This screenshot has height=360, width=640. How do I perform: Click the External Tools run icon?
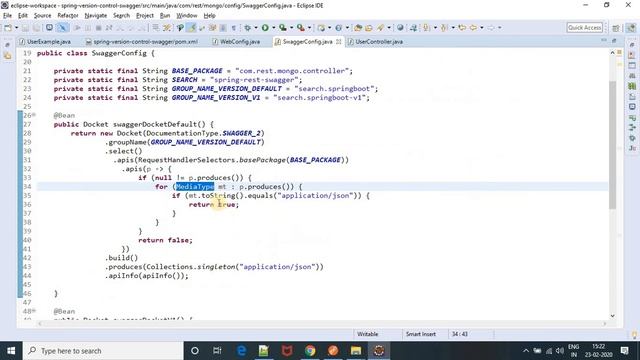pyautogui.click(x=301, y=28)
